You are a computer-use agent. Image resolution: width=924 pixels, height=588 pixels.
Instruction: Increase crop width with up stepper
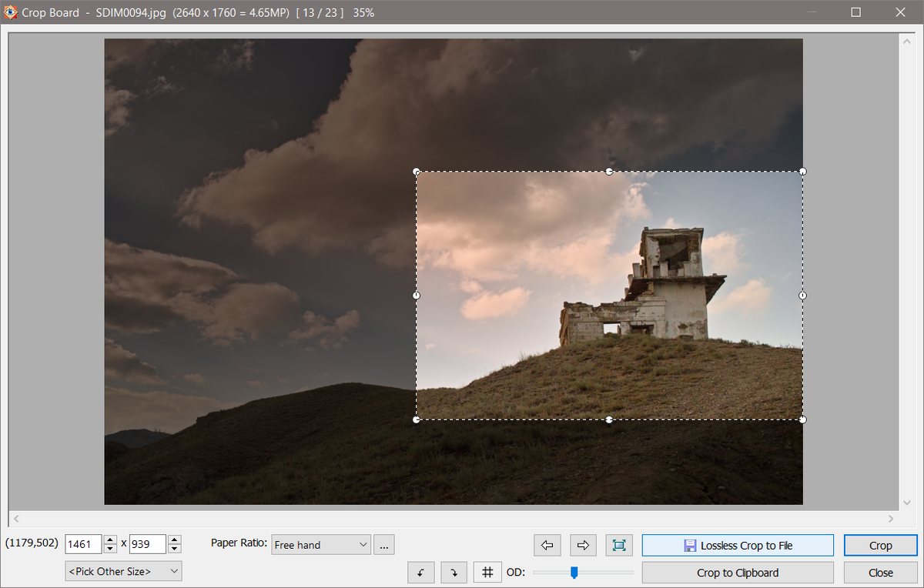click(x=110, y=540)
